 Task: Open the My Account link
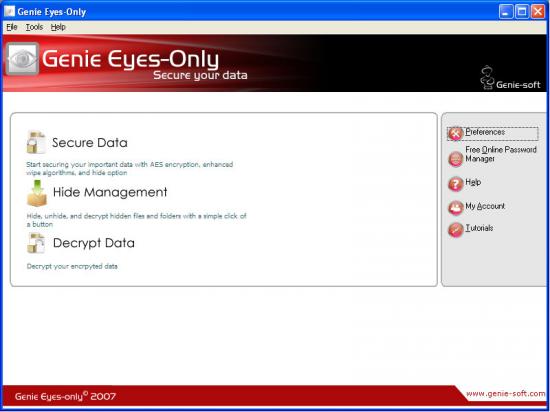click(485, 206)
